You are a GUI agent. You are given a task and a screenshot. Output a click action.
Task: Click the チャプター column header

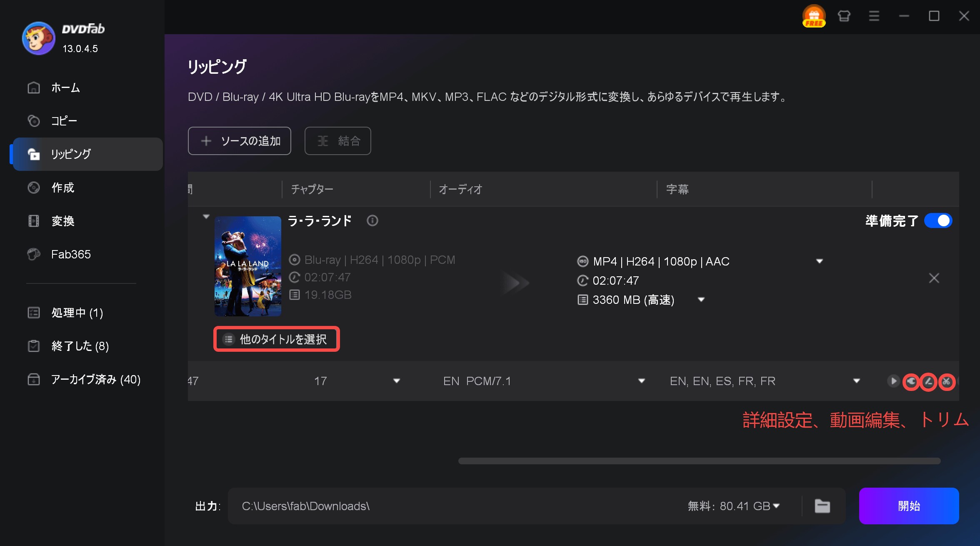pos(312,189)
